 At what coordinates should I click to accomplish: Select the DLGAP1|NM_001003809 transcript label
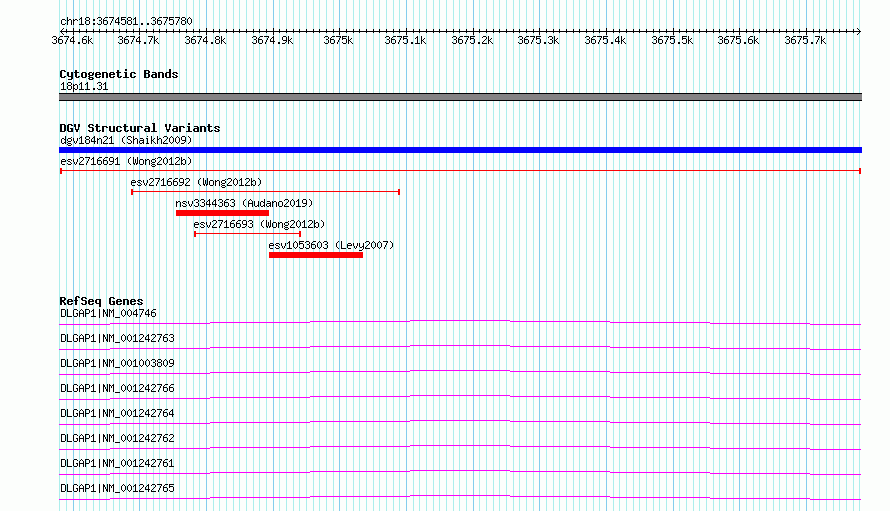(x=117, y=363)
